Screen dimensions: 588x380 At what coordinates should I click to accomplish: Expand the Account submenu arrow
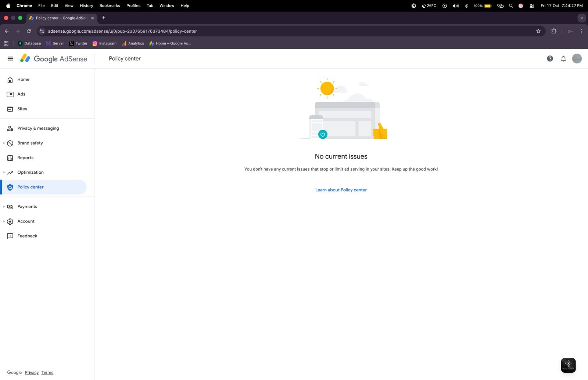pos(4,221)
